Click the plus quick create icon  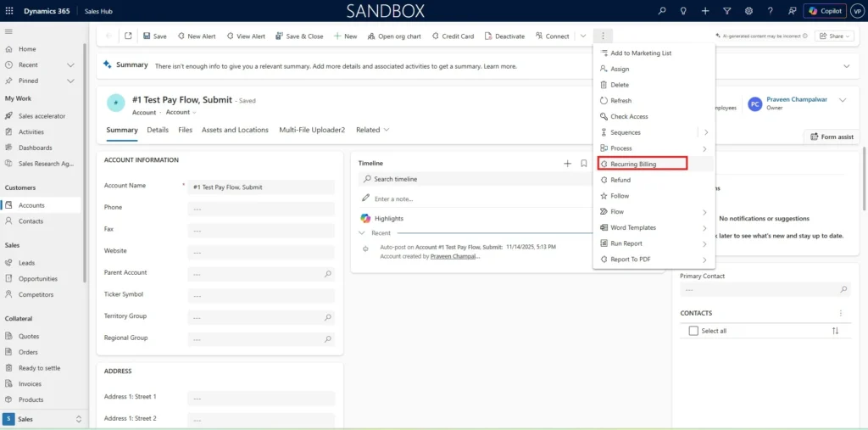(705, 10)
